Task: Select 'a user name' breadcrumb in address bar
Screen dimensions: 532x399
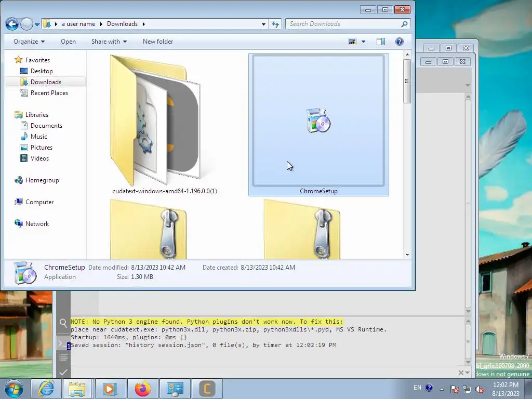Action: 78,24
